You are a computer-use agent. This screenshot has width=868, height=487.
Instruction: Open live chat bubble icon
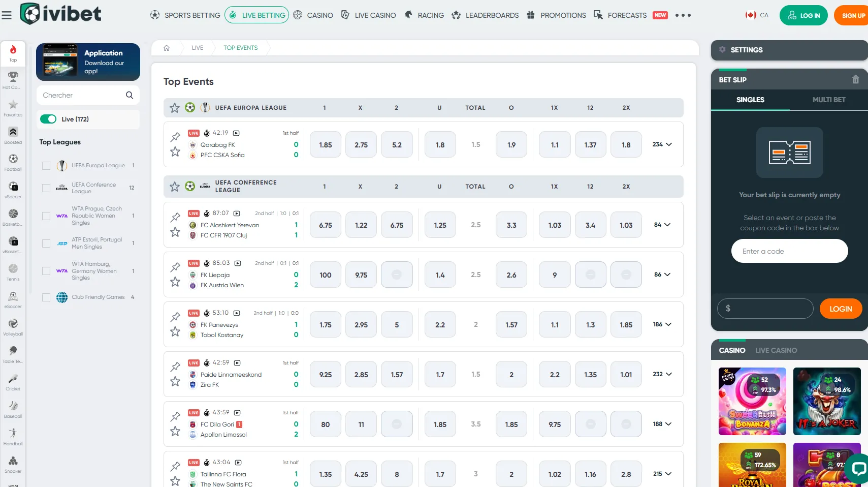(858, 468)
